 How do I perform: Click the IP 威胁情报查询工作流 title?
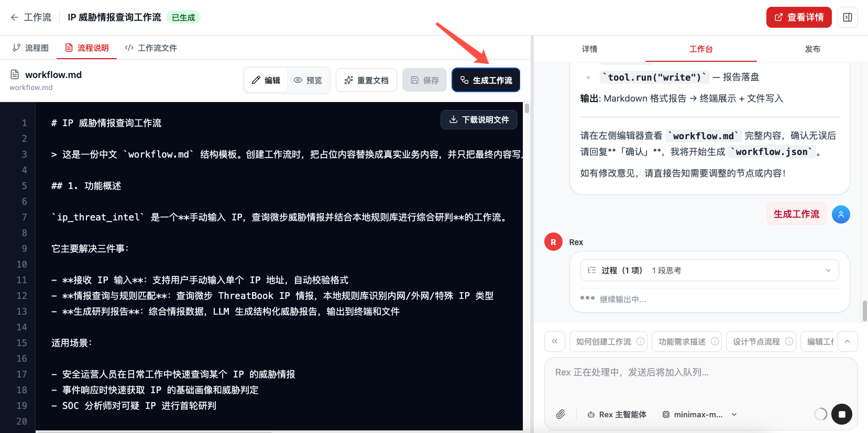coord(114,17)
